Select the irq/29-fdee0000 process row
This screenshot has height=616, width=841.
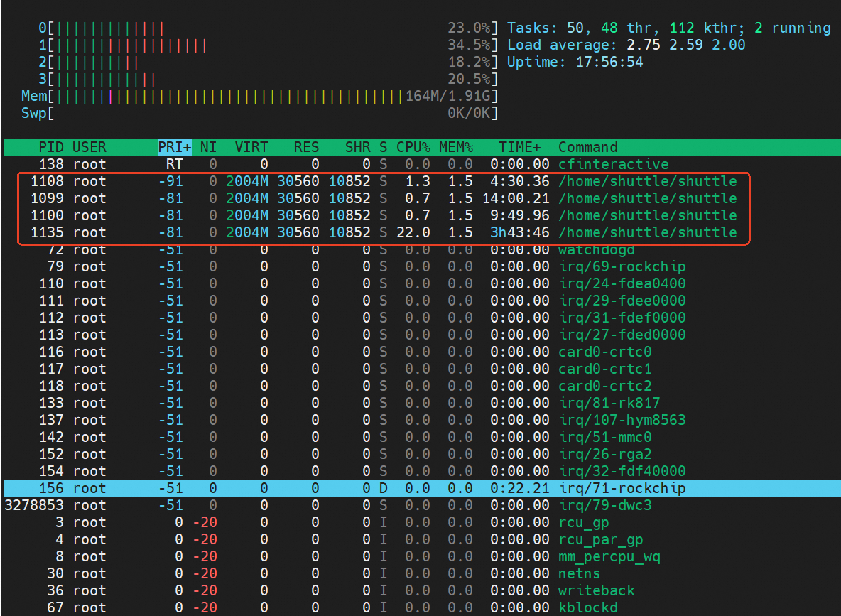[422, 301]
